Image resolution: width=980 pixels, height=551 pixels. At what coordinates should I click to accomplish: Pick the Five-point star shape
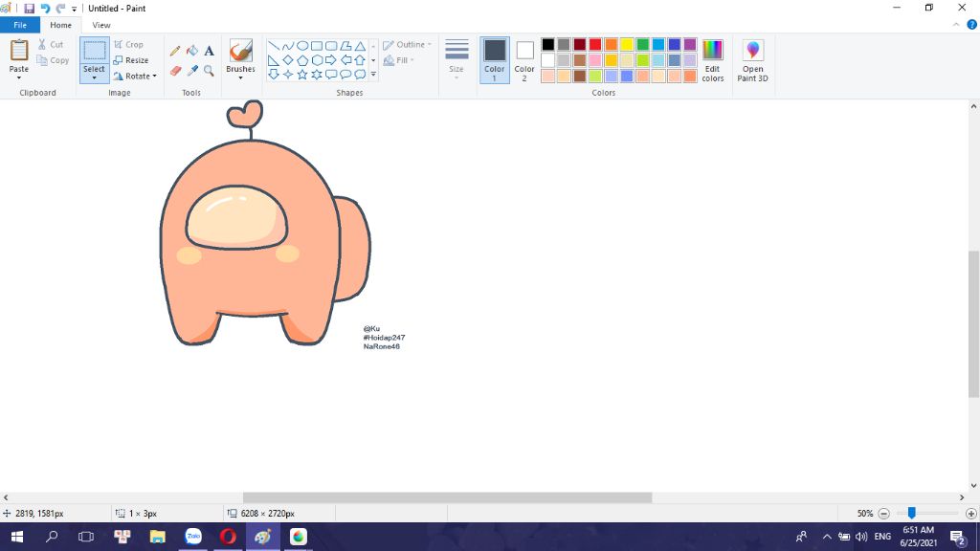coord(301,75)
